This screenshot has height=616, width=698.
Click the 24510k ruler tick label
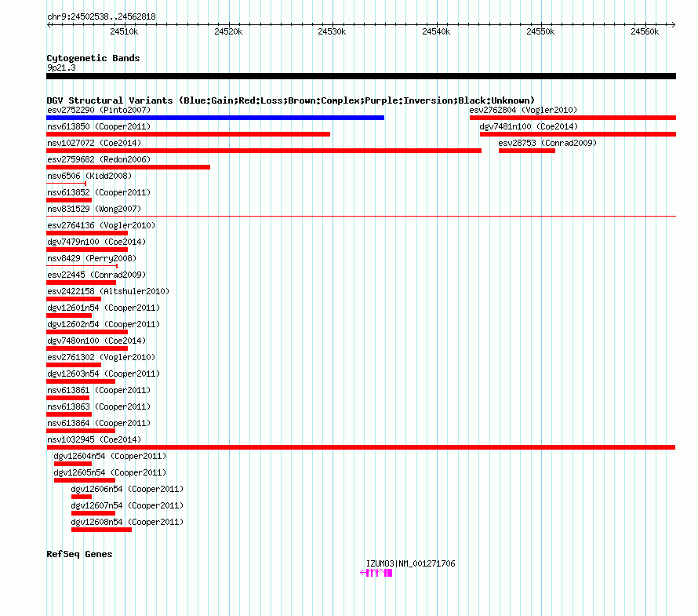coord(124,31)
